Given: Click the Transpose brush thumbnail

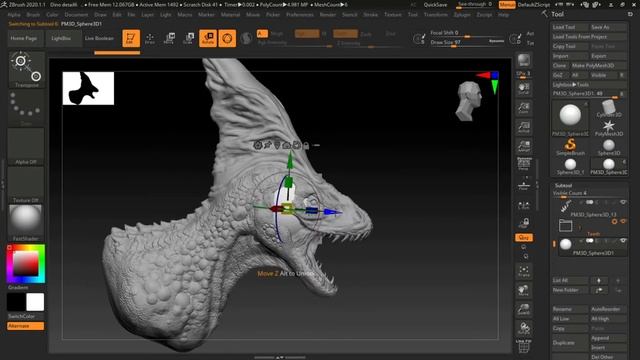Looking at the screenshot, I should [x=26, y=69].
